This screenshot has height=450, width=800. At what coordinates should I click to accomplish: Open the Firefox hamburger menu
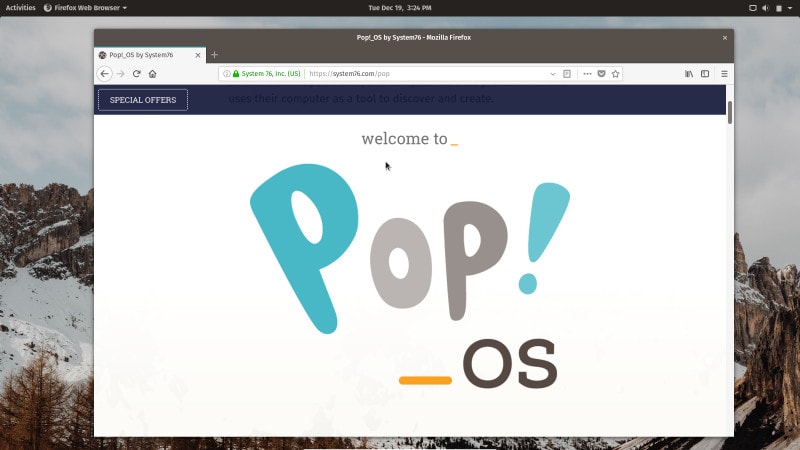tap(724, 74)
